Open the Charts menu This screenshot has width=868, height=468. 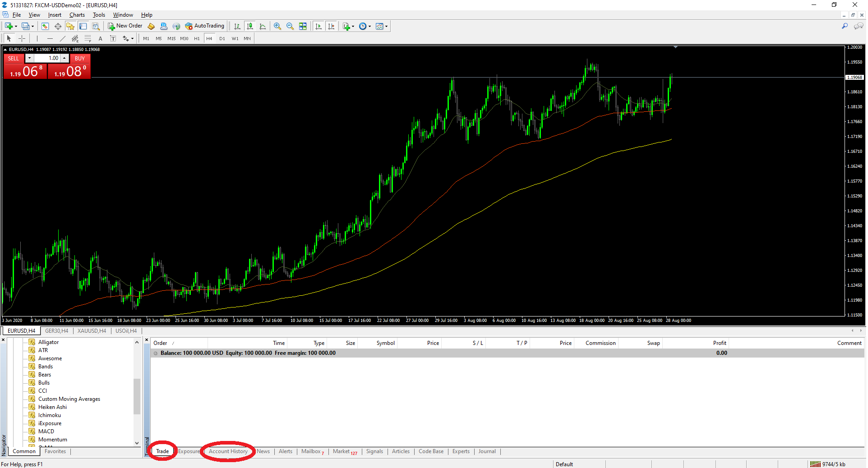[77, 15]
